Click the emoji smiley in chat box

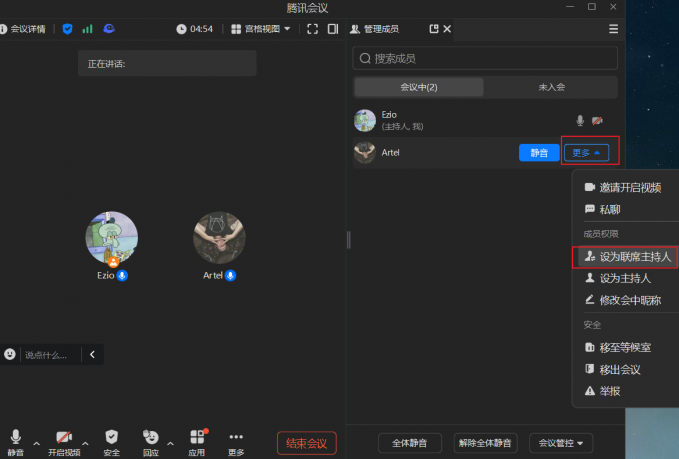pyautogui.click(x=10, y=354)
